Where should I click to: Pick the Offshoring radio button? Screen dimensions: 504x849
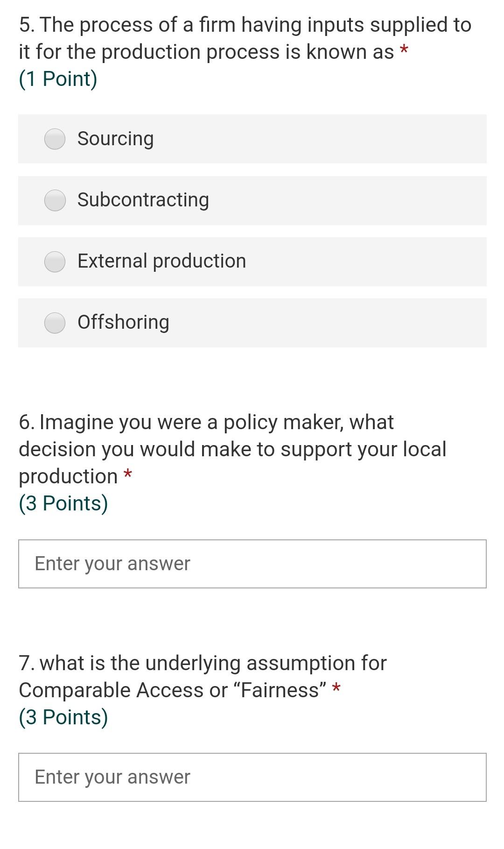point(54,323)
